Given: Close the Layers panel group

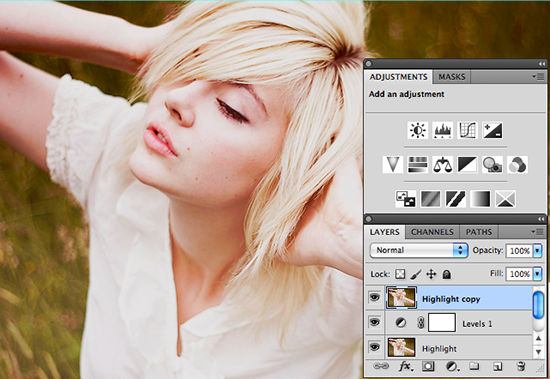Looking at the screenshot, I should (x=369, y=219).
